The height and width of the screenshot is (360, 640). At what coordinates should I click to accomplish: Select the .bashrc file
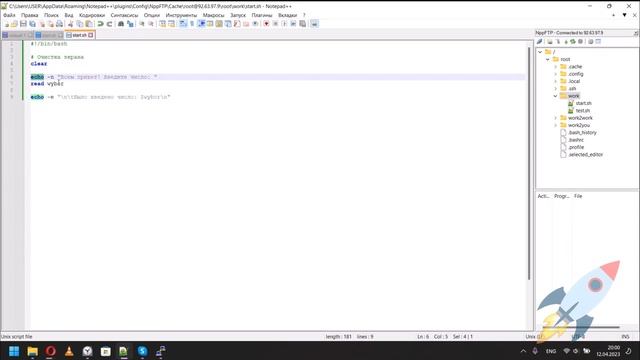576,140
